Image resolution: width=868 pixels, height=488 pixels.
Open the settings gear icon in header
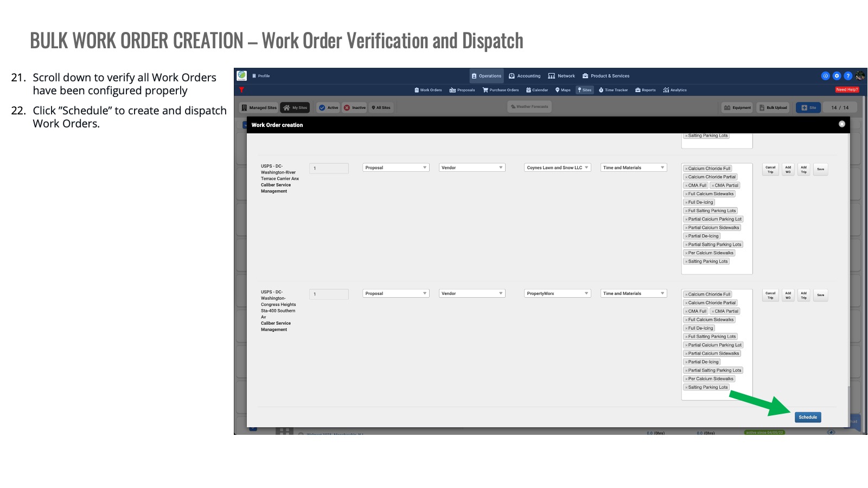click(837, 76)
